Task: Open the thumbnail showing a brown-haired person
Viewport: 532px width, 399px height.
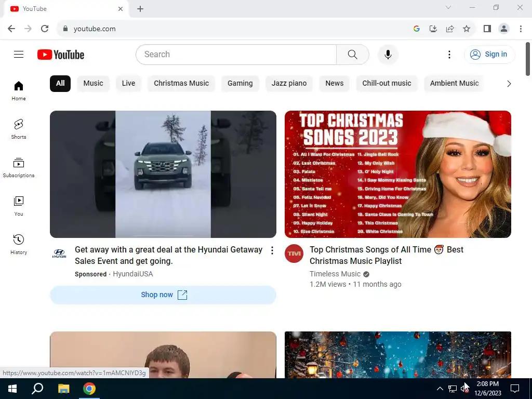Action: point(163,355)
